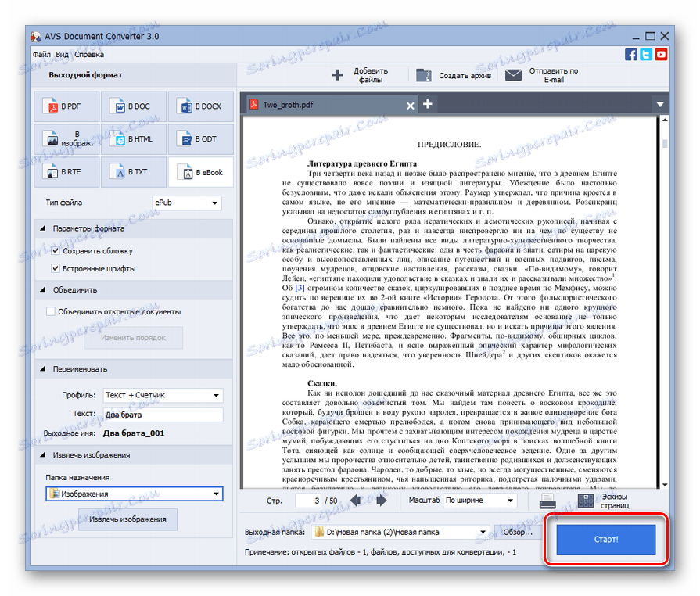Click the '/ 50' page count text
This screenshot has width=700, height=596.
pyautogui.click(x=331, y=501)
